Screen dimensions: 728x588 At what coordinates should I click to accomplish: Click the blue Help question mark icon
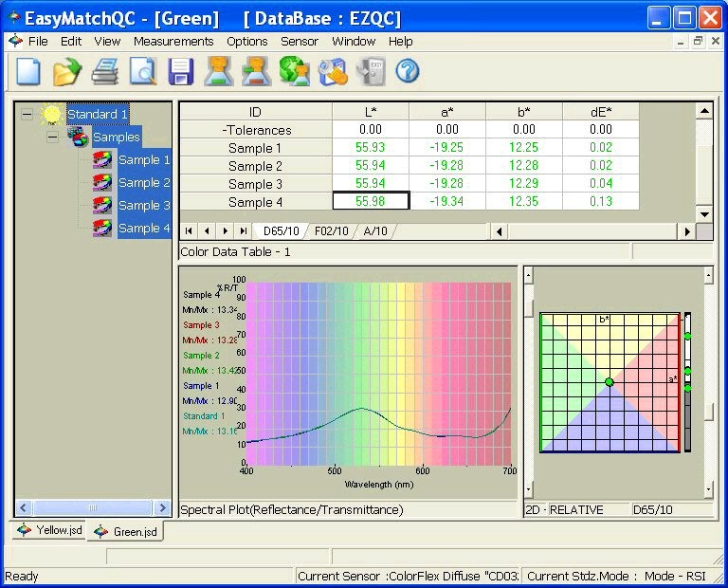click(407, 71)
